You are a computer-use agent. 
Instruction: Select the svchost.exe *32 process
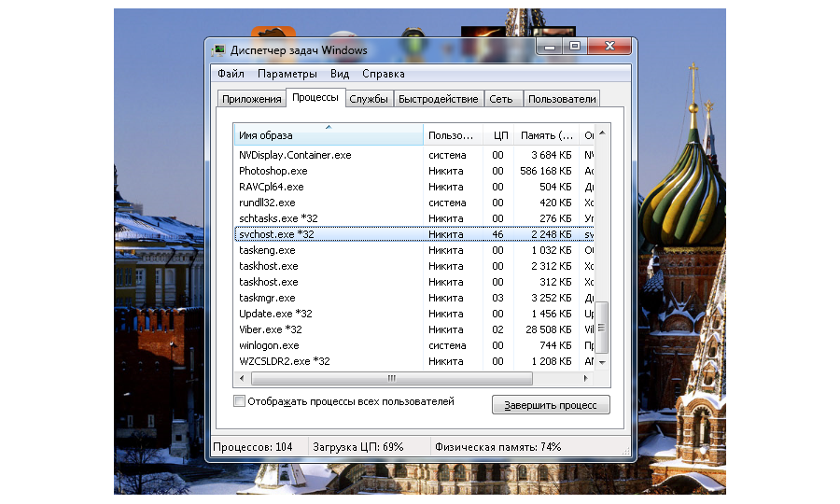(x=414, y=234)
